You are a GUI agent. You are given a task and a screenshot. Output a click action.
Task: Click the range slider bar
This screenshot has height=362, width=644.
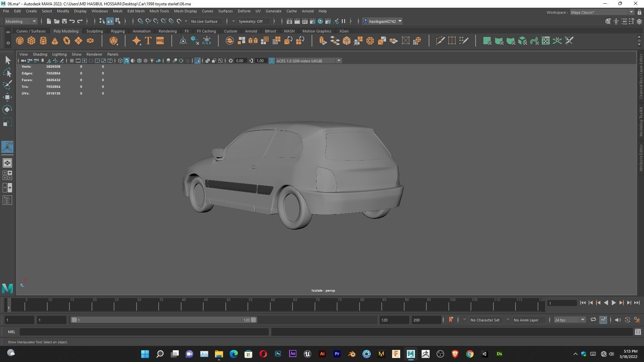click(x=163, y=320)
